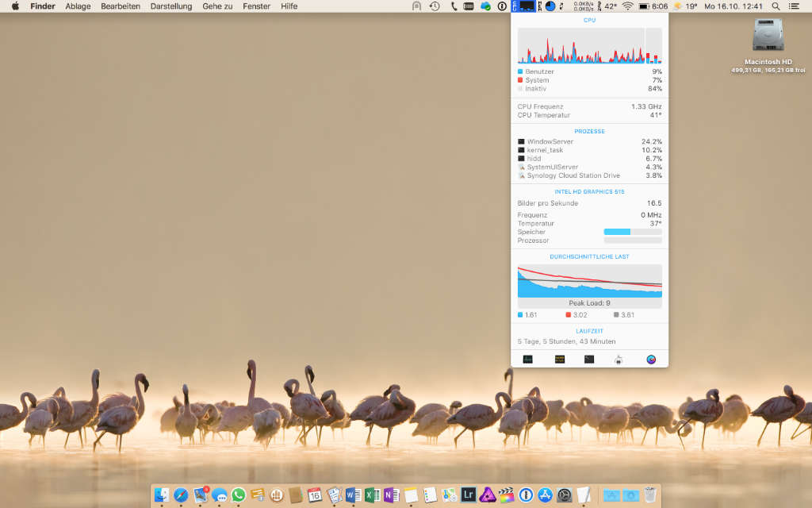Image resolution: width=812 pixels, height=508 pixels.
Task: Click the iStat temperature 42° sensor item
Action: (607, 6)
